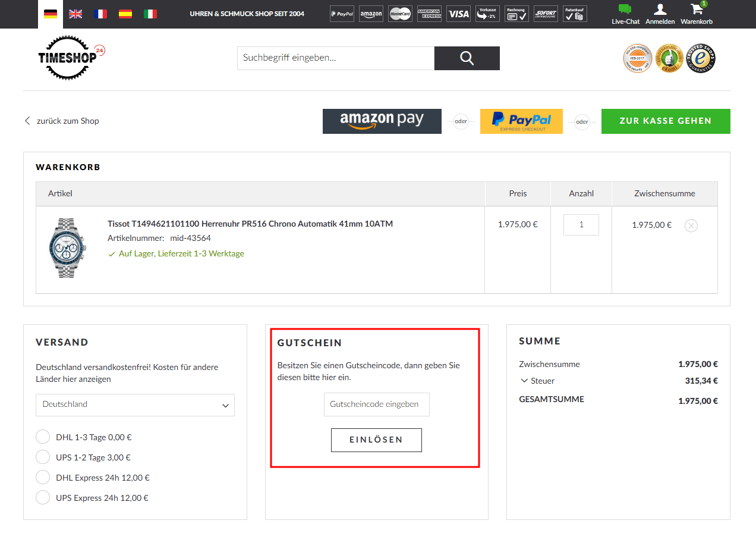Click the magnifying glass search button
This screenshot has height=533, width=756.
[467, 58]
